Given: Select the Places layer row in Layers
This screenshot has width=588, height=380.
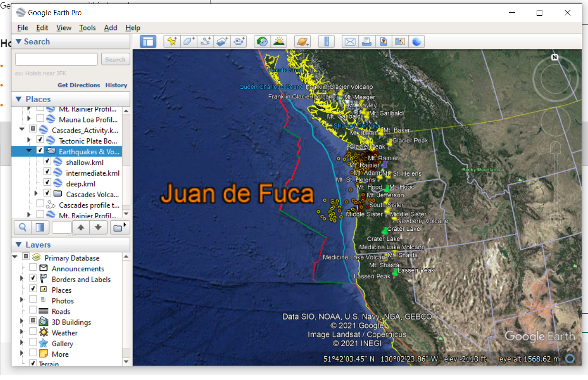Looking at the screenshot, I should click(62, 290).
